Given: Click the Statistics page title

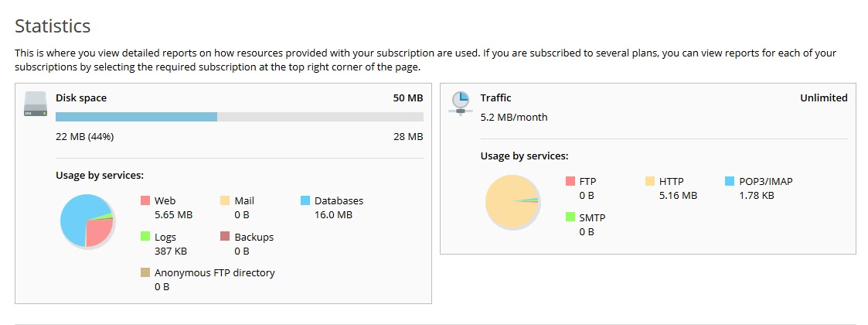Looking at the screenshot, I should [53, 26].
